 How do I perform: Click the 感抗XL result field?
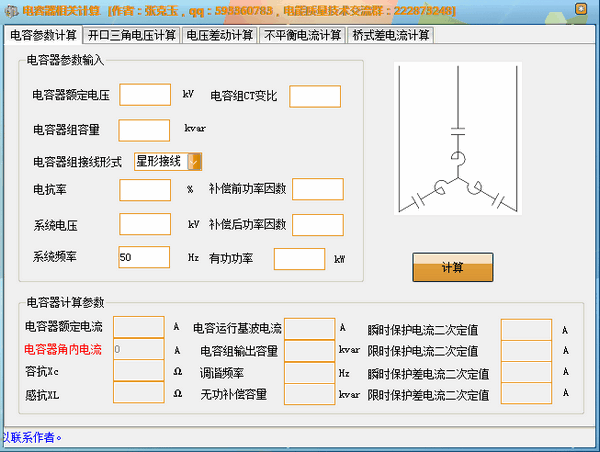pos(139,392)
